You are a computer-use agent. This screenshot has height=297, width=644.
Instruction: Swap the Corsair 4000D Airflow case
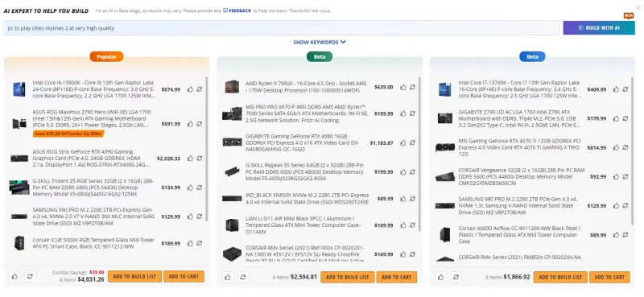pos(625,235)
